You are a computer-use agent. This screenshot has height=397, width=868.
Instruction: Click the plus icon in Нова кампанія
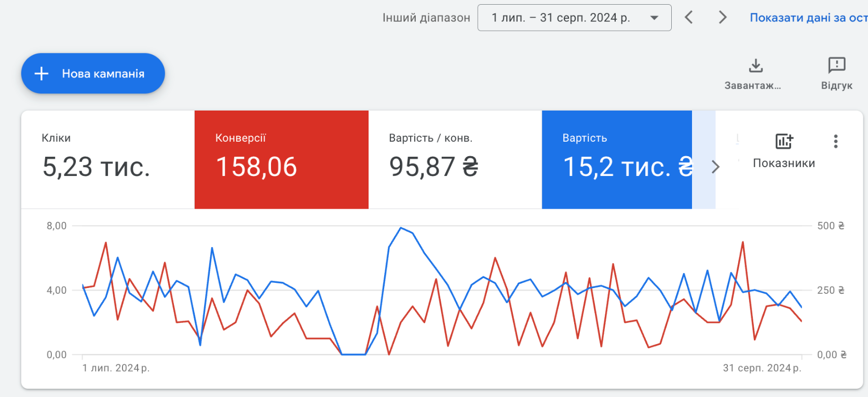pos(42,74)
